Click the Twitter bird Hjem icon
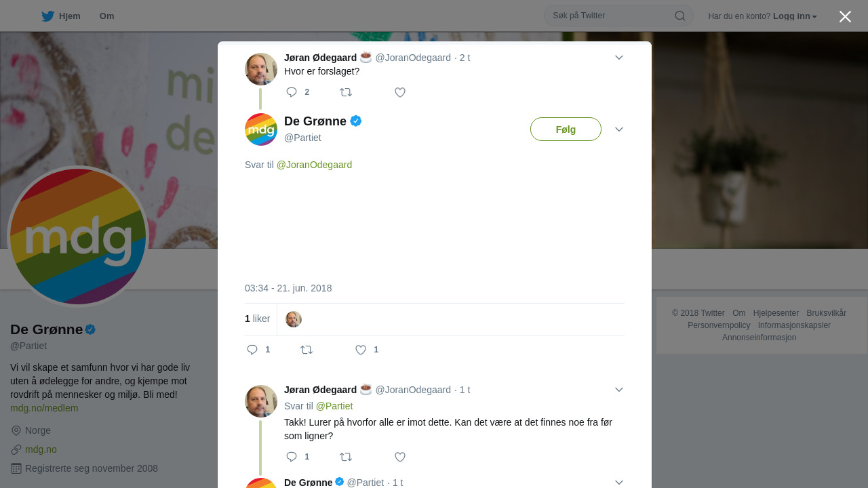Screen dimensions: 868x488 (47, 16)
